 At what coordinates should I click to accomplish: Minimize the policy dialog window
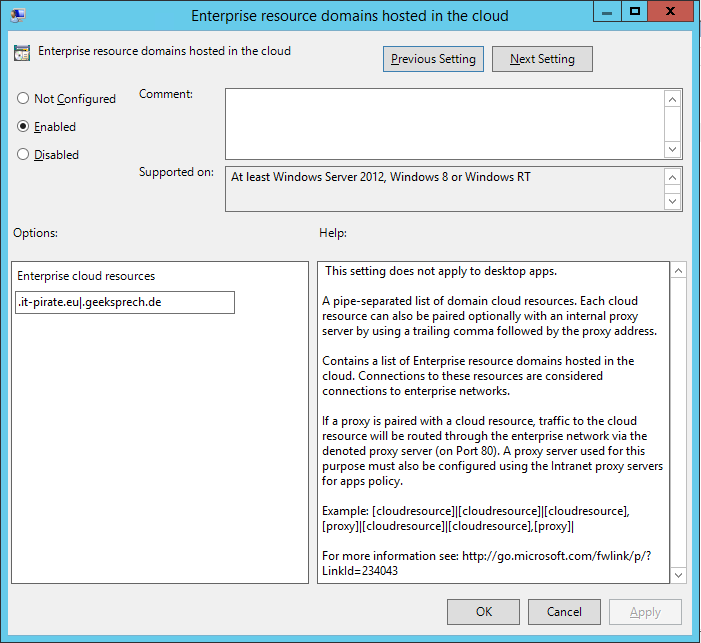point(607,12)
